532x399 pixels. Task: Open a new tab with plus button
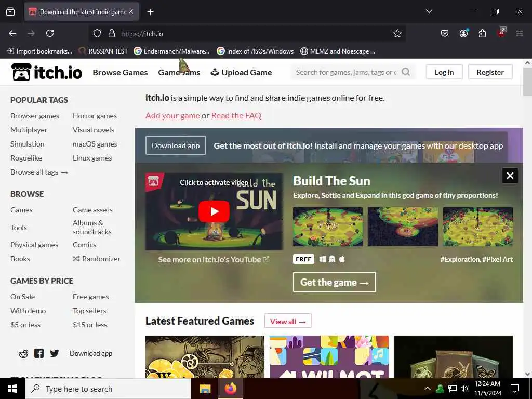pyautogui.click(x=150, y=12)
